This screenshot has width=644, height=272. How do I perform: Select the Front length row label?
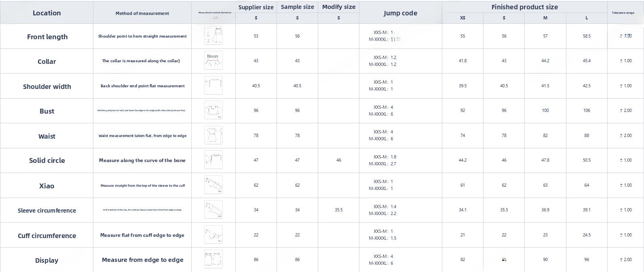point(47,37)
